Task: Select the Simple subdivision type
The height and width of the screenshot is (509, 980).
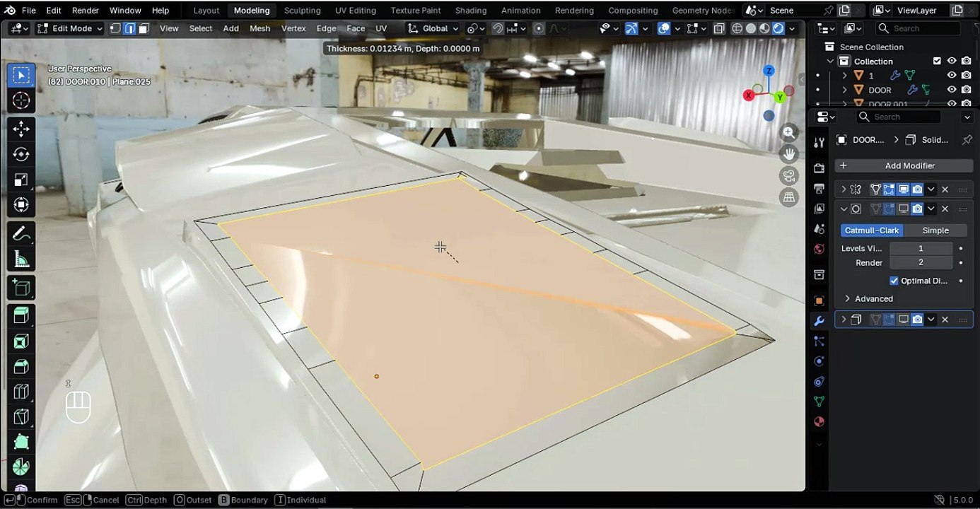Action: pos(935,230)
